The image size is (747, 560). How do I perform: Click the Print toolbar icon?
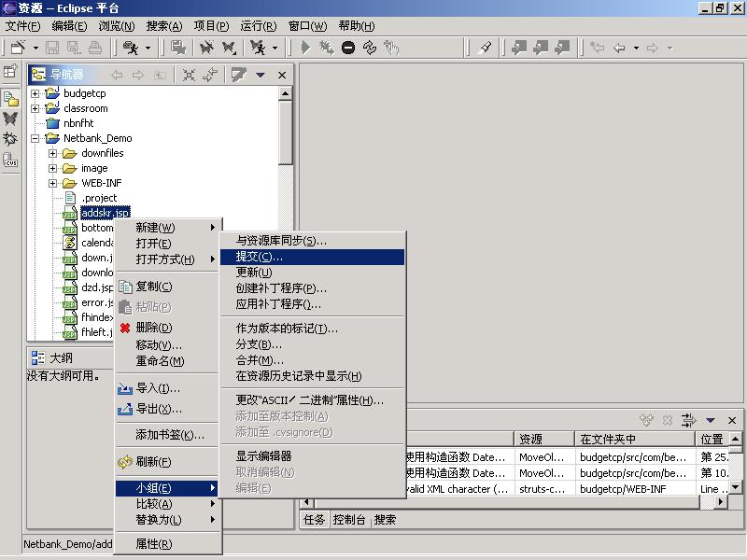pos(95,48)
